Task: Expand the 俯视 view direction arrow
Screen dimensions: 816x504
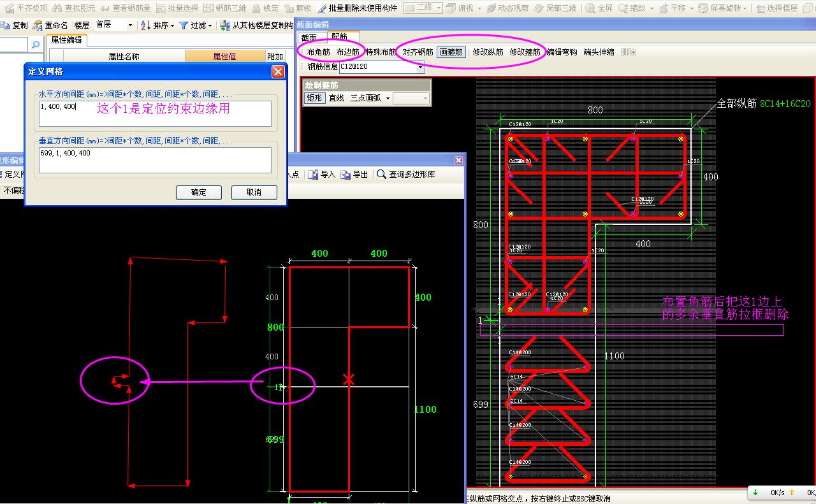Action: (x=479, y=8)
